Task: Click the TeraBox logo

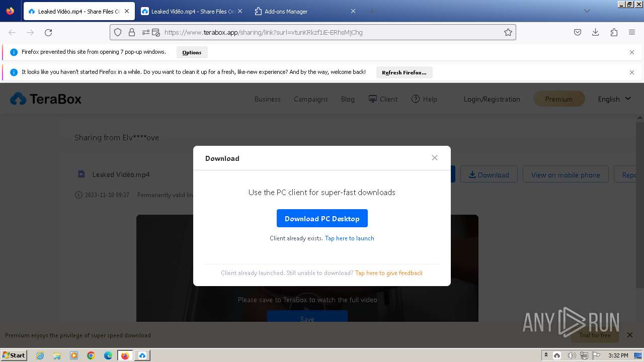Action: pyautogui.click(x=46, y=99)
